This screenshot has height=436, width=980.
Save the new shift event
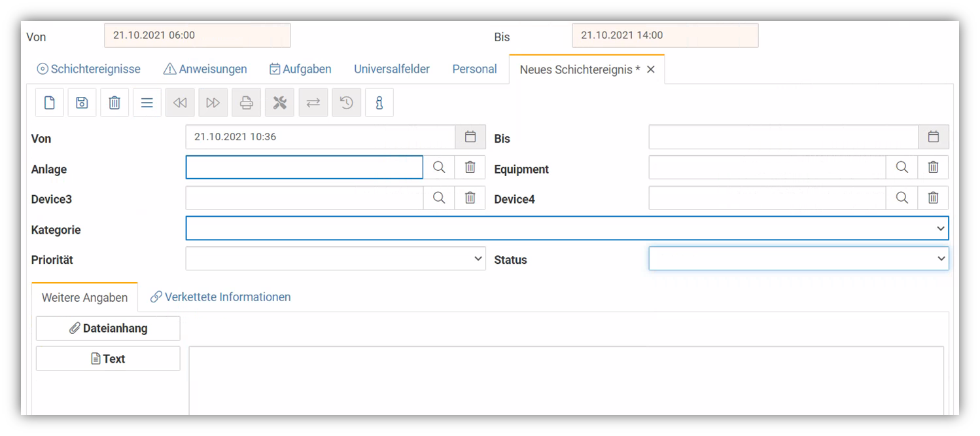pos(82,103)
